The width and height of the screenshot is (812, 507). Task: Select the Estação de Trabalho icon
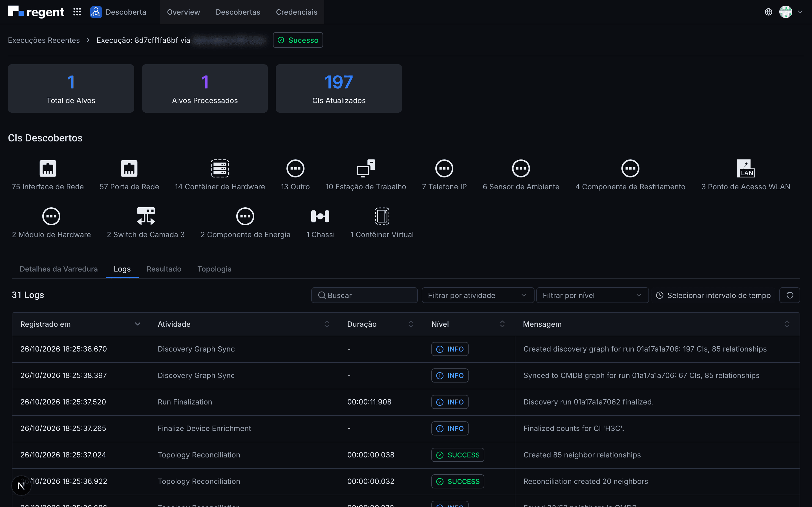pos(366,168)
